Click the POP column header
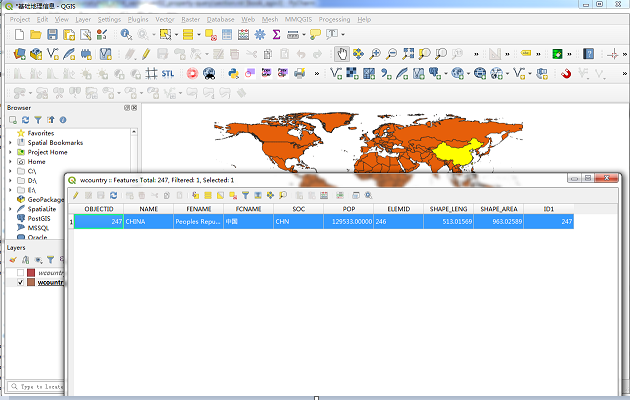Viewport: 630px width, 400px height. 349,209
